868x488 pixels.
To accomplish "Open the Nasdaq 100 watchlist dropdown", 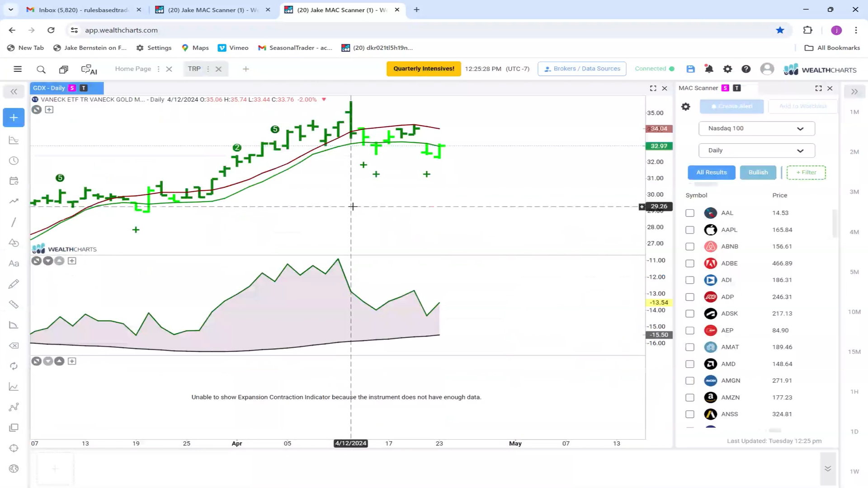I will click(x=756, y=128).
